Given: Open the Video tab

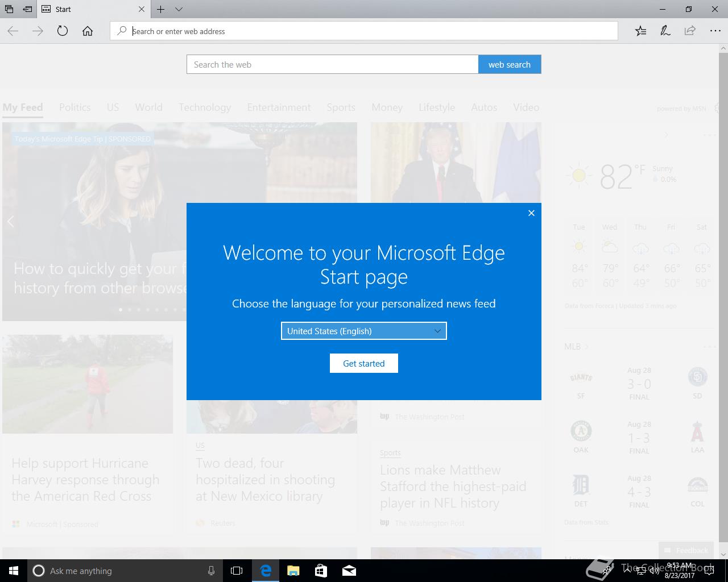Looking at the screenshot, I should [526, 107].
